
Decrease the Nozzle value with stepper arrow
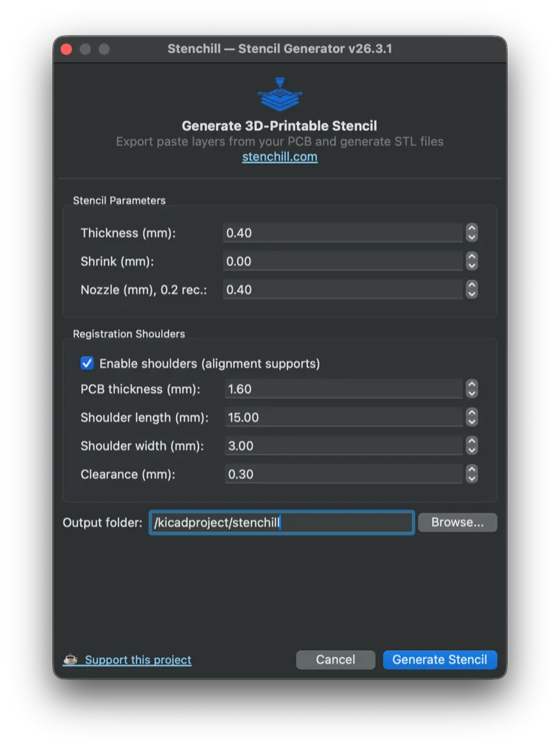[471, 293]
